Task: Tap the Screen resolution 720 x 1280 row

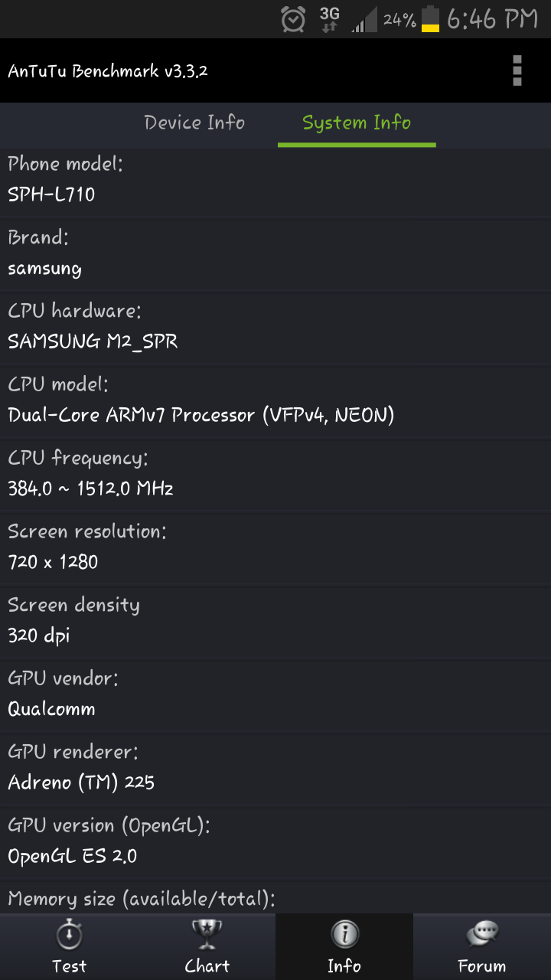Action: tap(275, 547)
